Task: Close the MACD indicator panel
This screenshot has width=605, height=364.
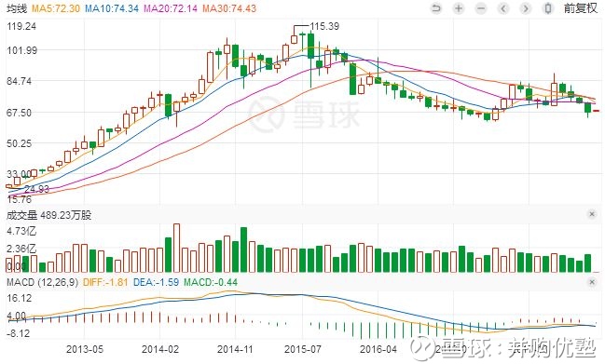Action: pos(592,282)
